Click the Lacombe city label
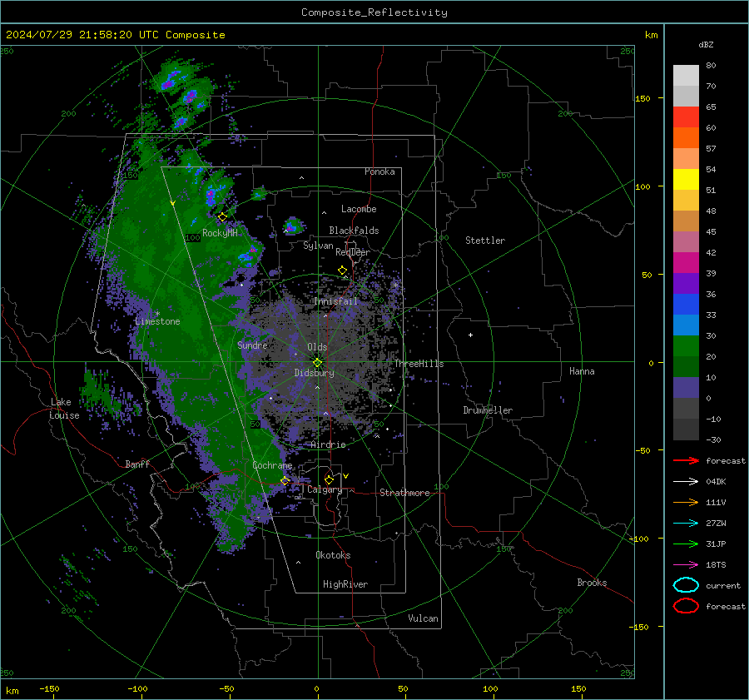The height and width of the screenshot is (700, 749). click(x=359, y=209)
